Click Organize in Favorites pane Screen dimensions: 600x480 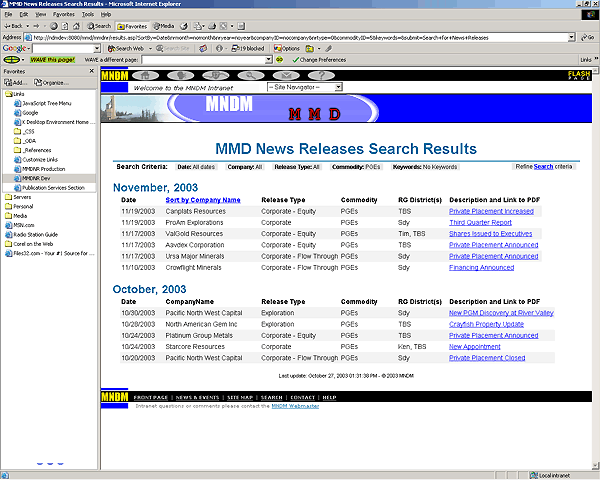click(51, 83)
